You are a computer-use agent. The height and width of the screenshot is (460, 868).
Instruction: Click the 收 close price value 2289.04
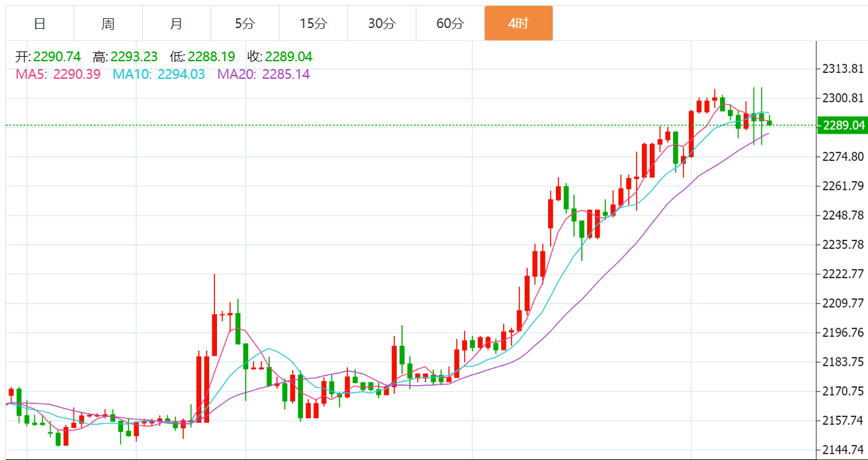(x=289, y=57)
